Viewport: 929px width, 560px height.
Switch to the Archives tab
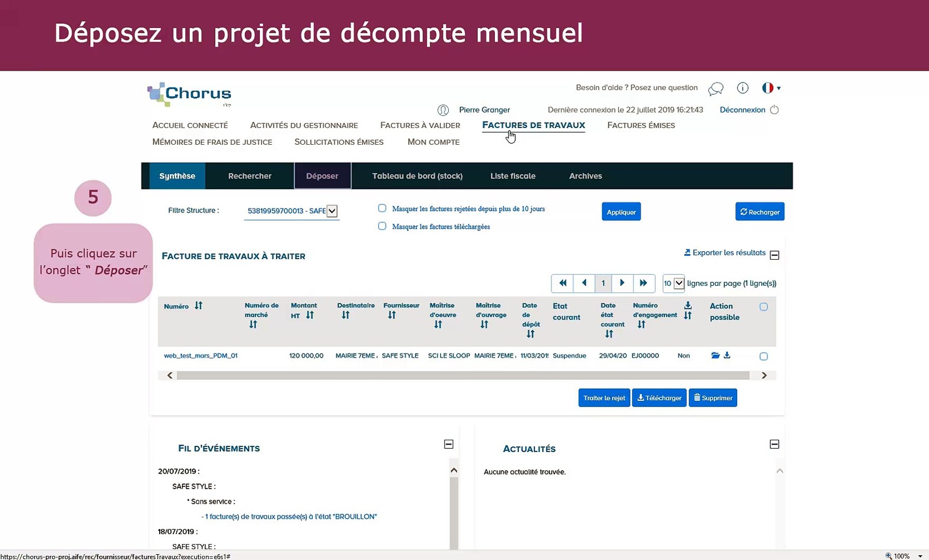[586, 176]
